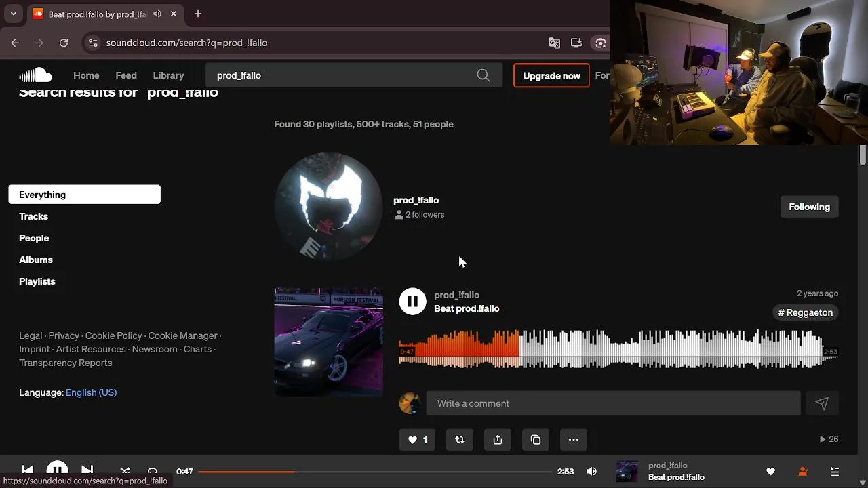View site information icon in address bar
This screenshot has width=868, height=488.
93,43
